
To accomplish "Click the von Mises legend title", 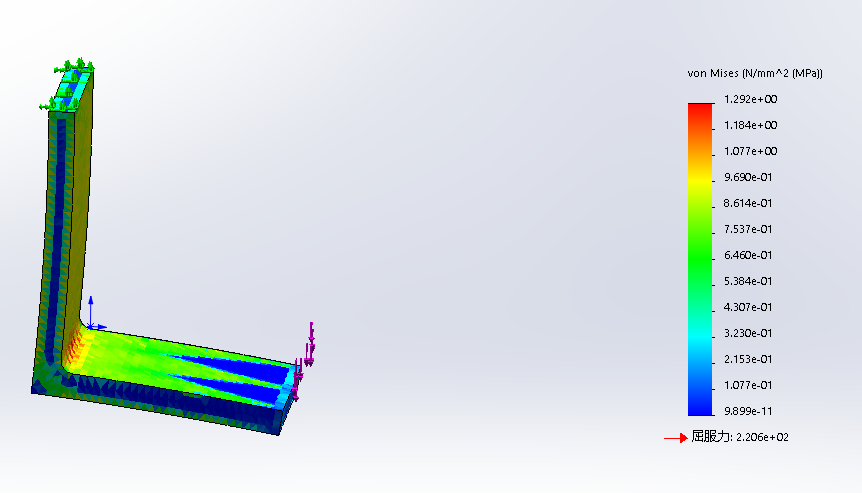I will click(x=755, y=74).
